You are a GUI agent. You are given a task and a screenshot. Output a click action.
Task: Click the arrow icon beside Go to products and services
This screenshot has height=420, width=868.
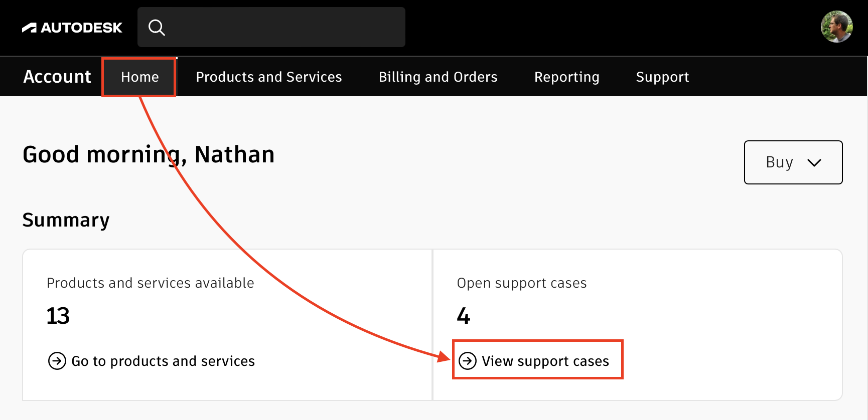pyautogui.click(x=57, y=360)
